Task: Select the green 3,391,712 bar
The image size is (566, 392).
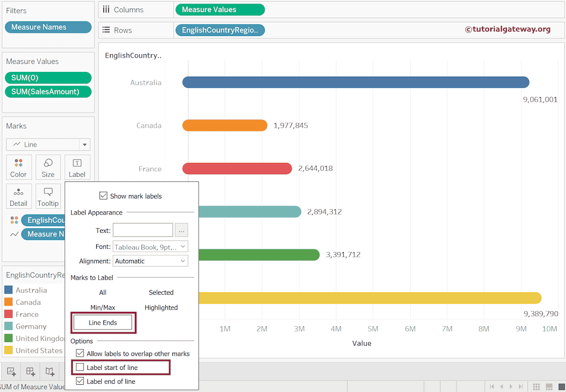Action: click(259, 255)
